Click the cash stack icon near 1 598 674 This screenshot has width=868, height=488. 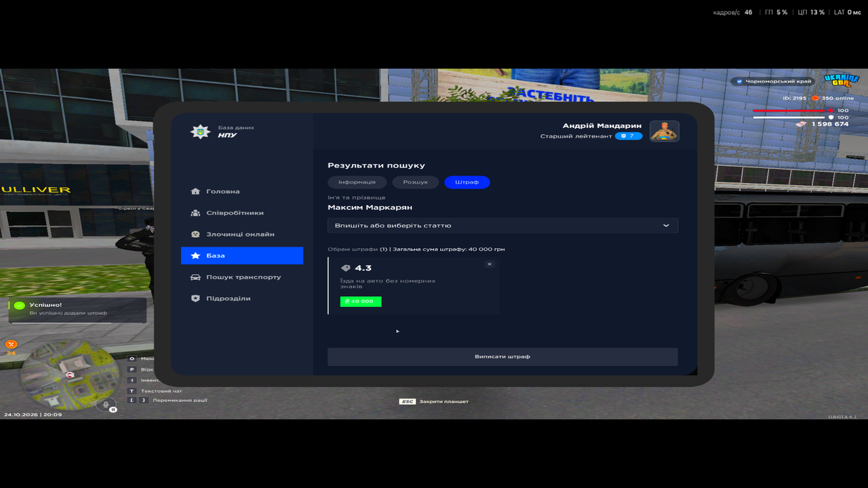(x=801, y=124)
